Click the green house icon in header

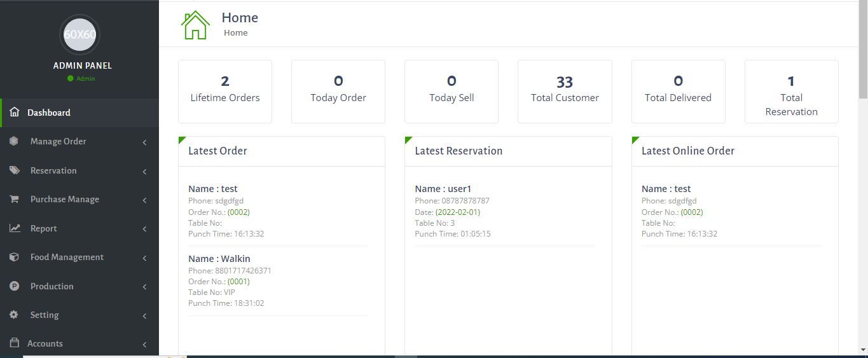point(195,25)
